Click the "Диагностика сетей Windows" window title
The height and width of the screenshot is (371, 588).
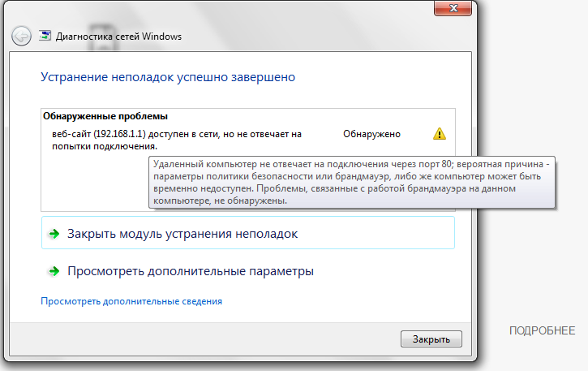119,37
